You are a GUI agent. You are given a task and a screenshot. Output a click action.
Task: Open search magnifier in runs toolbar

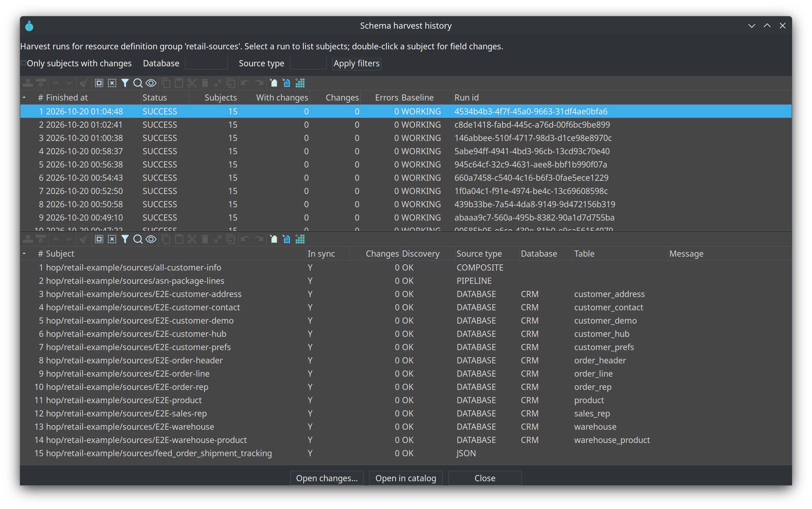pos(137,83)
